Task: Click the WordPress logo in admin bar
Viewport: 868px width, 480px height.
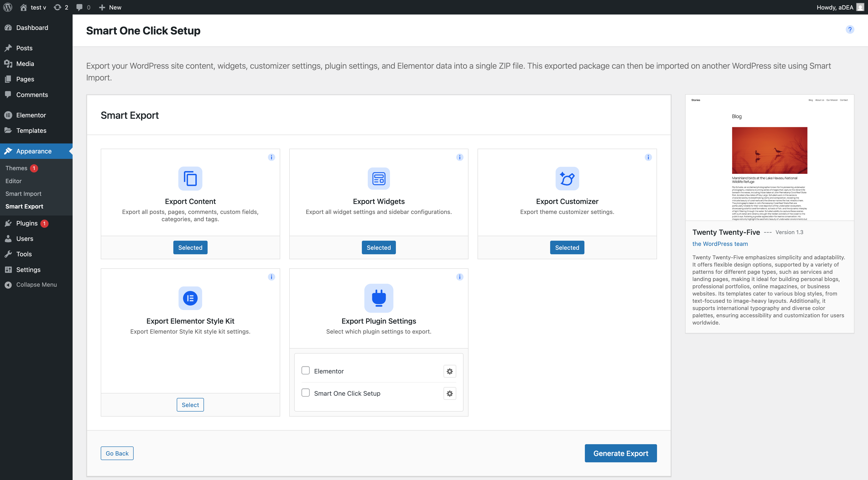Action: [8, 7]
